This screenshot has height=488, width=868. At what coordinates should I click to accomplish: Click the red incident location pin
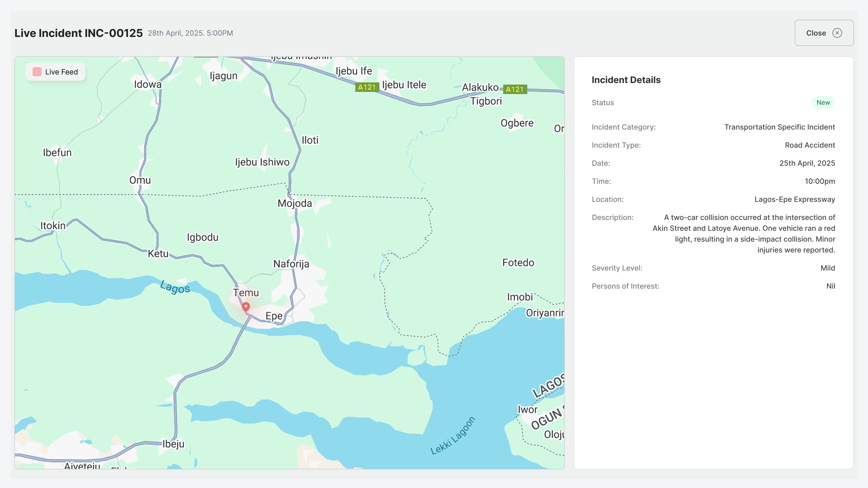point(246,307)
